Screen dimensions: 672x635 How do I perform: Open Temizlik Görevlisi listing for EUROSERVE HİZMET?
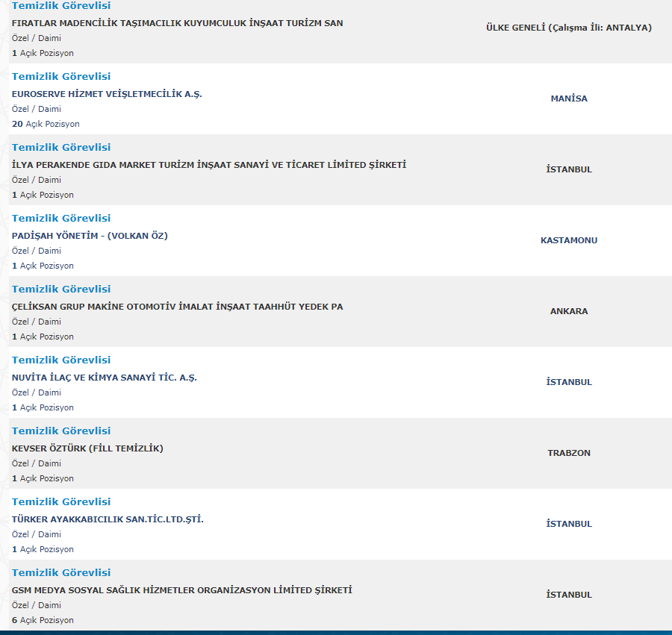click(61, 76)
